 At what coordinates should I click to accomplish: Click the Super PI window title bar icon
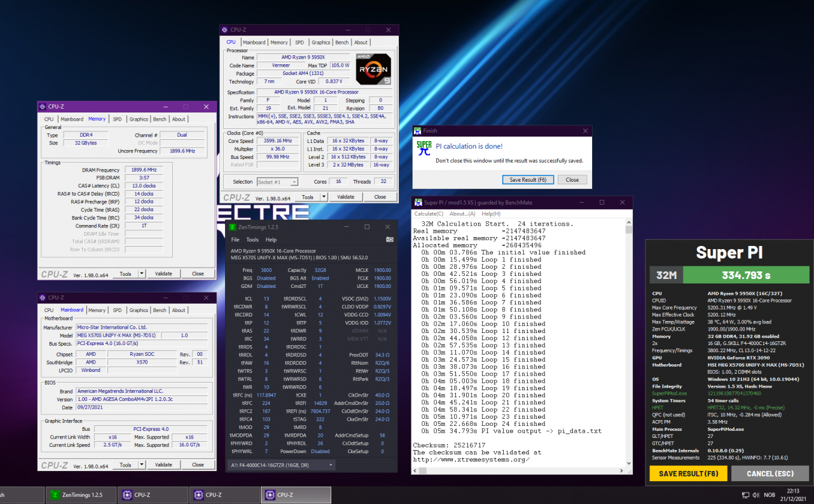(418, 202)
